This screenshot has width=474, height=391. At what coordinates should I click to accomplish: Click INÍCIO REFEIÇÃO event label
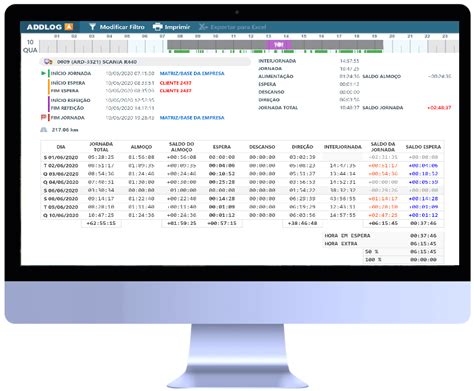(x=70, y=100)
